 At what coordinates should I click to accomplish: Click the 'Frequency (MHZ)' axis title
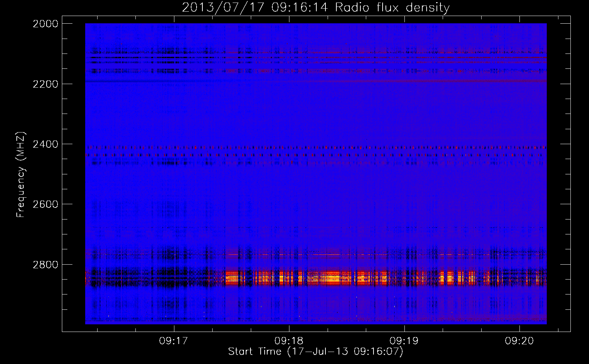(x=21, y=175)
